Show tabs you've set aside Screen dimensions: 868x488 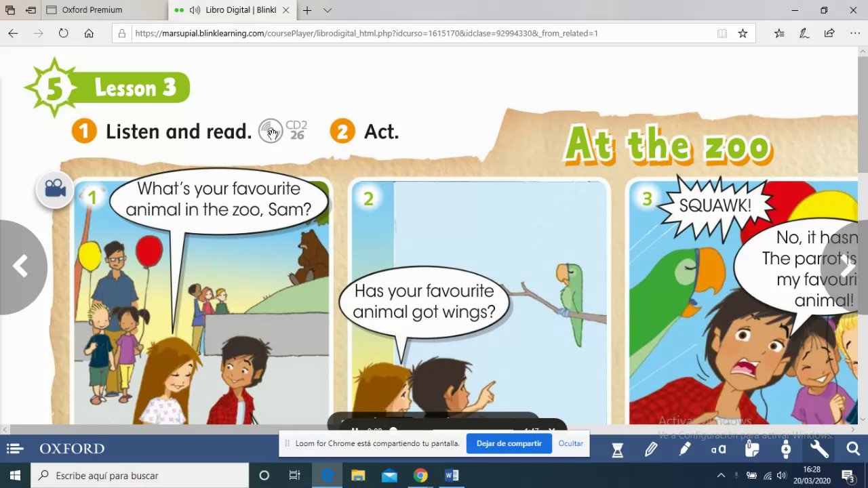click(10, 10)
